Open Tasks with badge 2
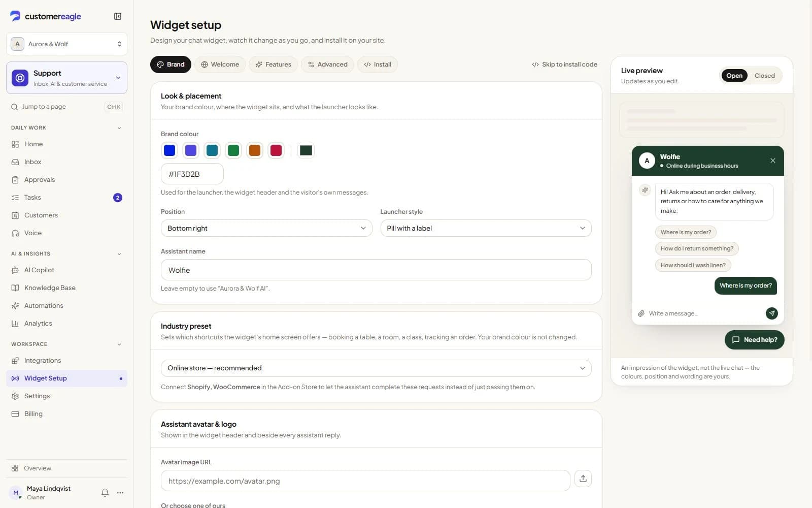This screenshot has height=508, width=812. click(66, 198)
